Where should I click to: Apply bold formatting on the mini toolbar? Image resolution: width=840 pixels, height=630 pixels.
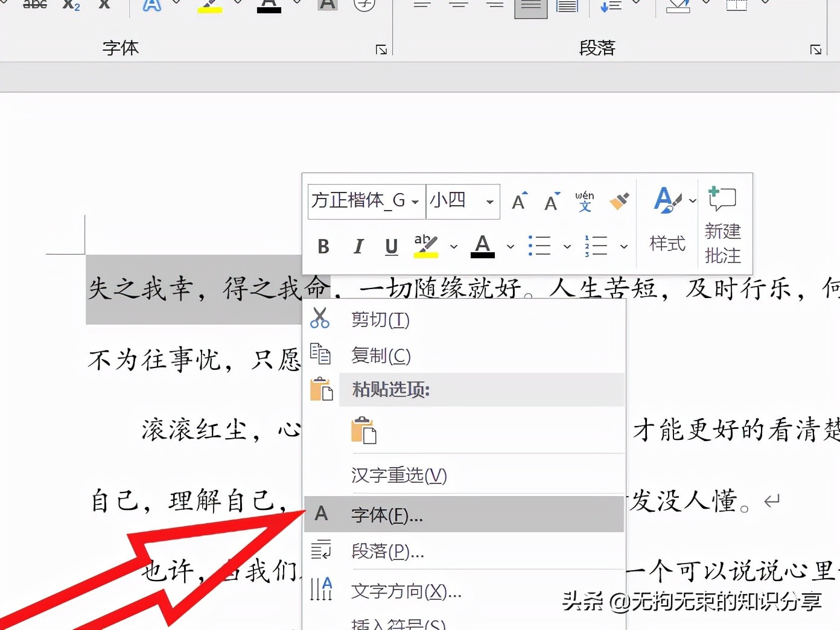coord(323,246)
